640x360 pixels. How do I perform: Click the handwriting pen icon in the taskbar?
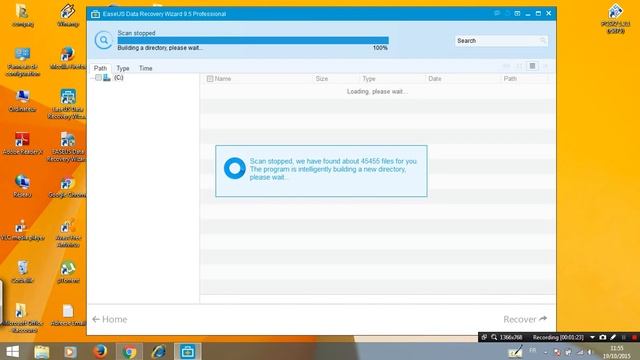pos(515,352)
